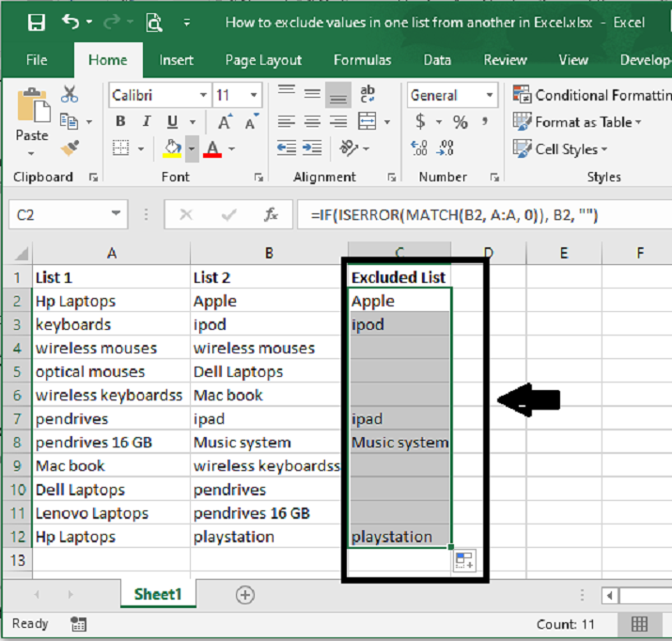This screenshot has height=641, width=672.
Task: Toggle Italic formatting
Action: (x=146, y=122)
